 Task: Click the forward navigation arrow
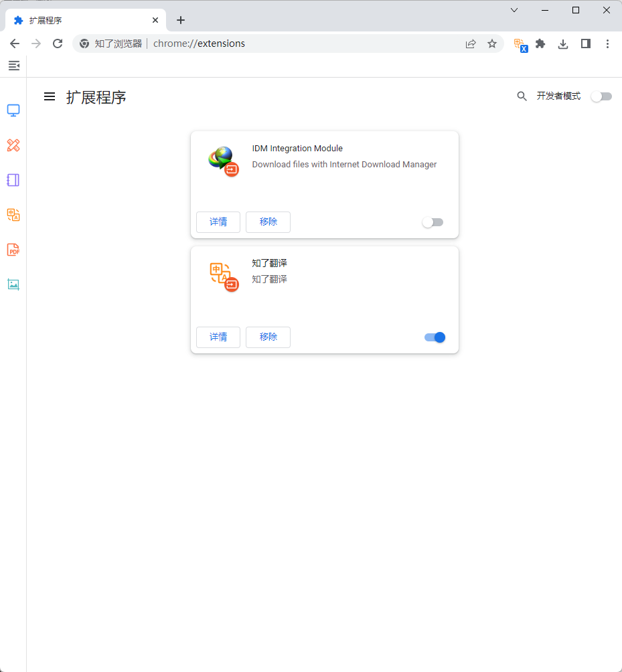36,44
